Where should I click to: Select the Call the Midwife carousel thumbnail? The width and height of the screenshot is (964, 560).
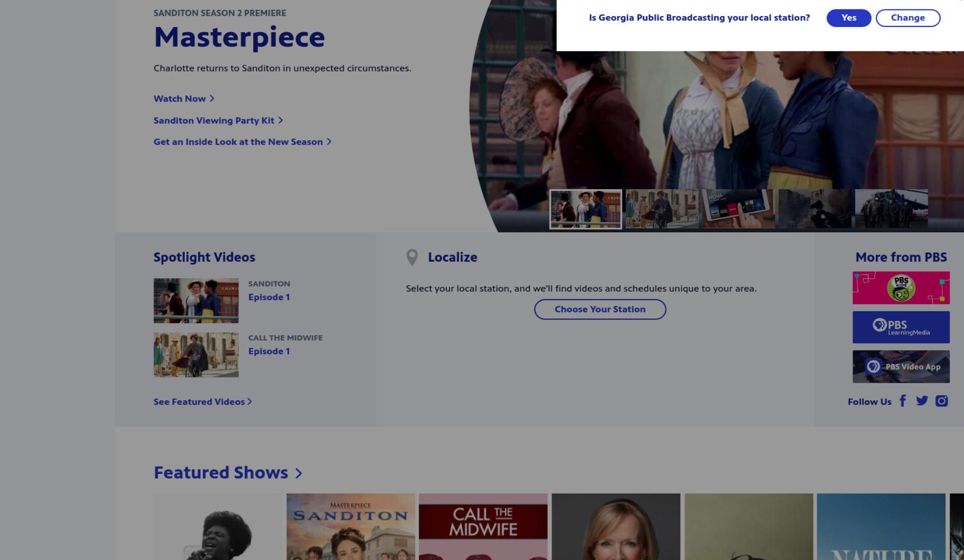(x=662, y=209)
